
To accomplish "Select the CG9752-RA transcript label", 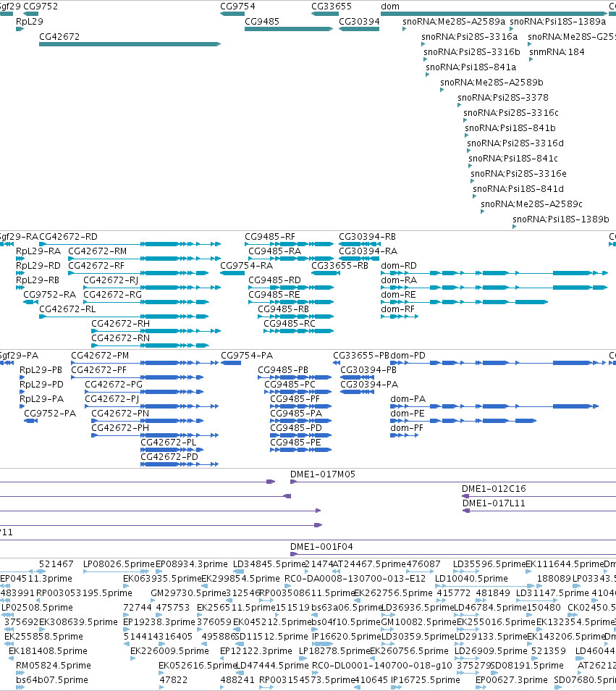I will [x=49, y=294].
